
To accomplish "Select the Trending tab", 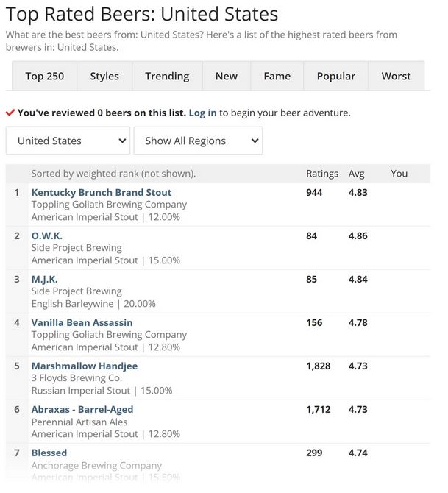I will tap(167, 76).
